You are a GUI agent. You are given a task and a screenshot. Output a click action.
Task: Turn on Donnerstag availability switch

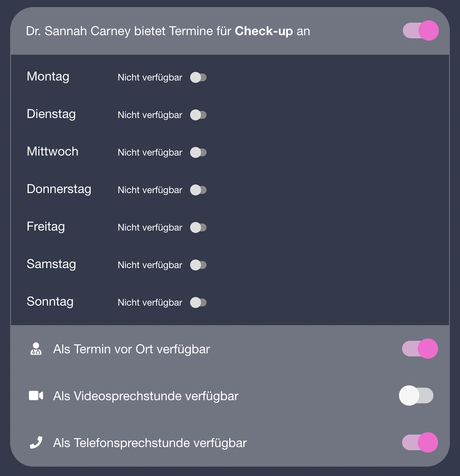198,190
